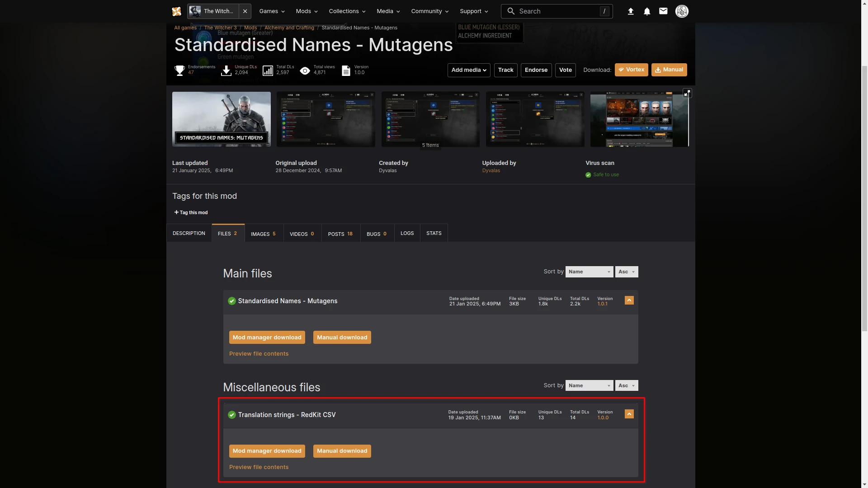Collapse Standardised Names - Mutagens file entry
This screenshot has width=868, height=488.
tap(629, 300)
